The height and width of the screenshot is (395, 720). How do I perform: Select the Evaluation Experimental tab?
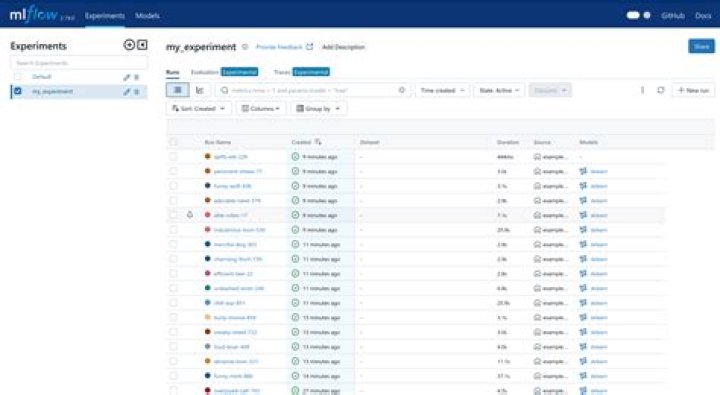coord(224,72)
